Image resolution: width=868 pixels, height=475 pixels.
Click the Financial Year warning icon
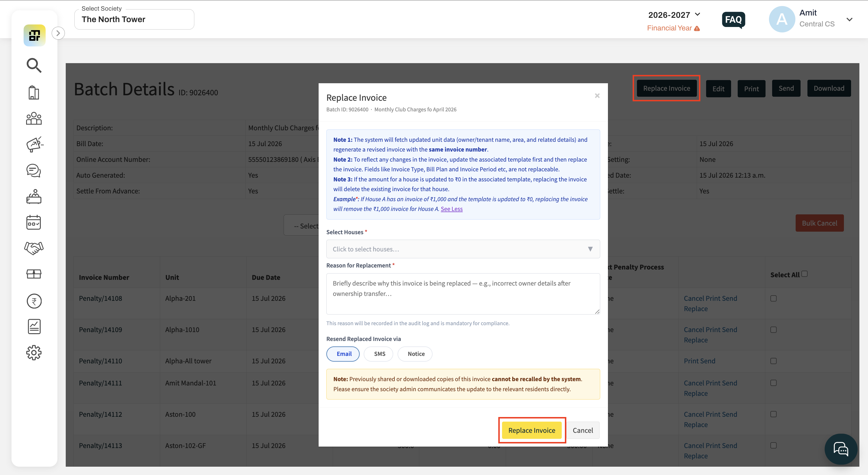(x=697, y=28)
